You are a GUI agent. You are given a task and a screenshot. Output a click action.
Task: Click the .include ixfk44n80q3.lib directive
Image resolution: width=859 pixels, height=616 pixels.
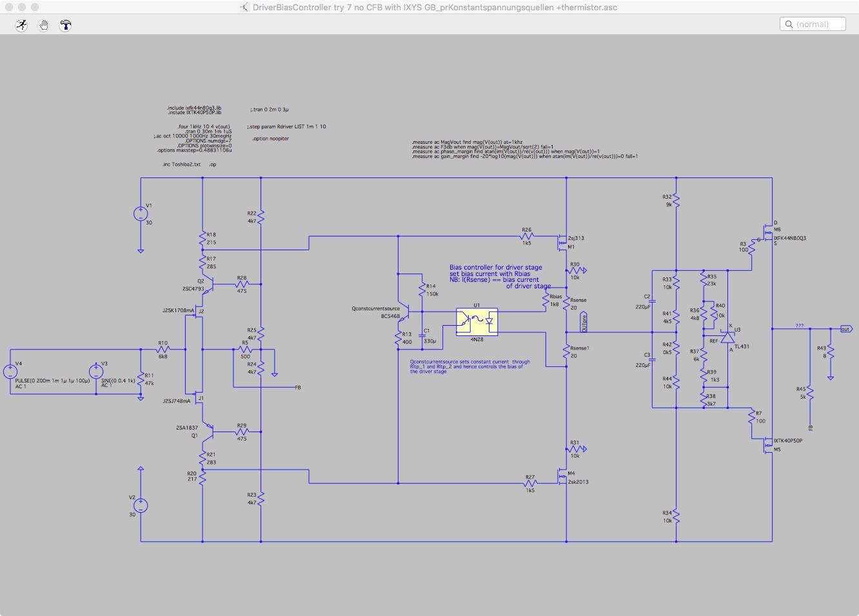pos(193,108)
